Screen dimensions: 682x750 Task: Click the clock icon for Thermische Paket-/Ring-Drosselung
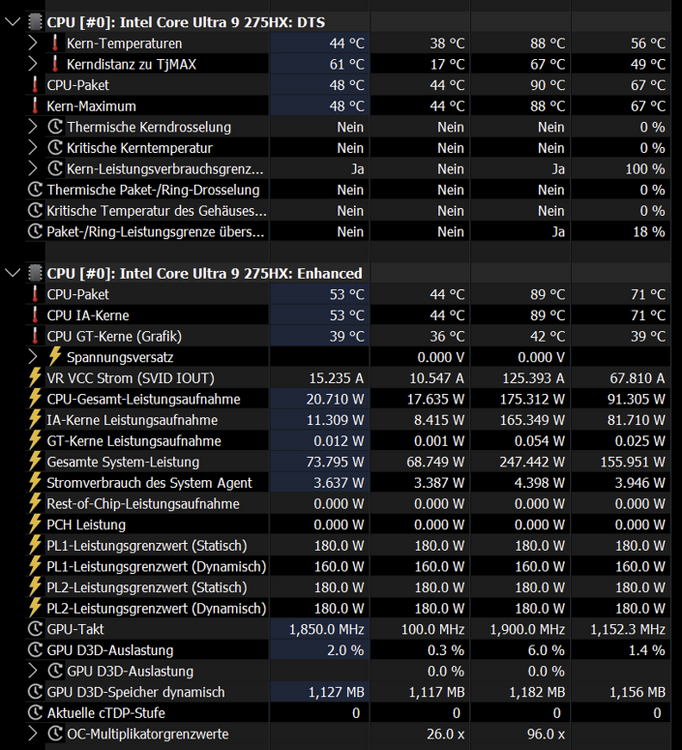34,190
